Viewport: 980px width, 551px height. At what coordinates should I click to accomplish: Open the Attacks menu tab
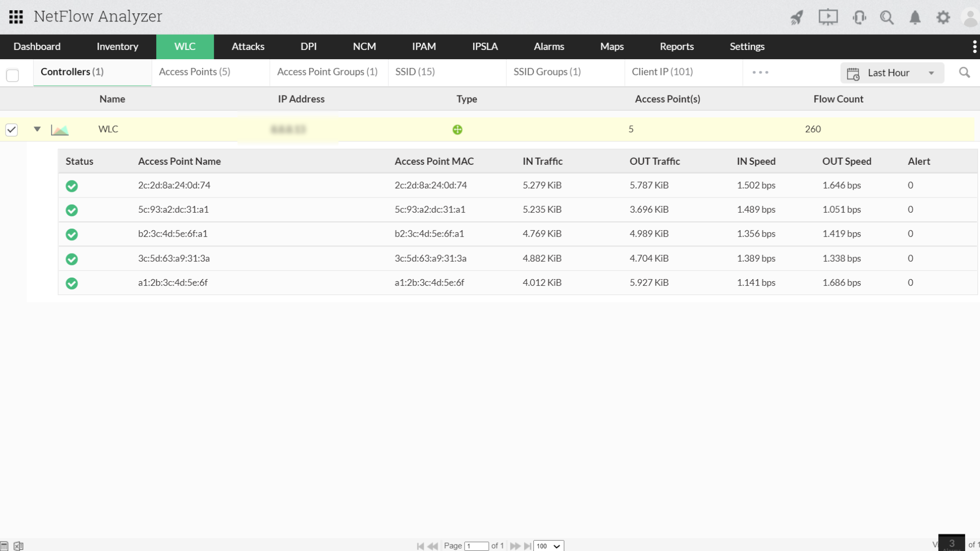click(x=248, y=46)
